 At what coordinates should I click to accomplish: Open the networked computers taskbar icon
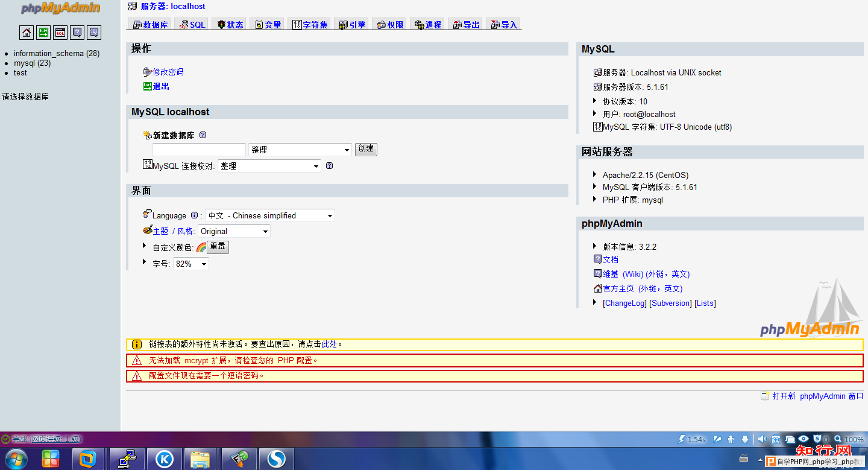(x=127, y=460)
